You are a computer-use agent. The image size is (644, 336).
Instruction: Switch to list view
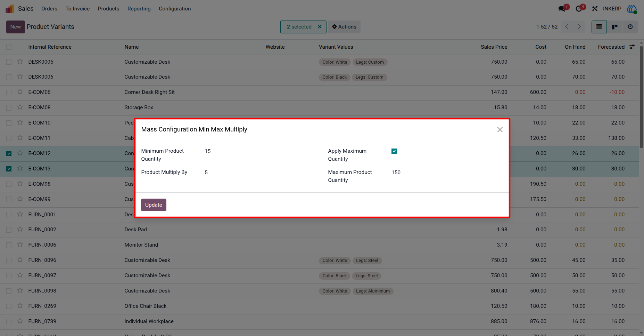coord(599,27)
